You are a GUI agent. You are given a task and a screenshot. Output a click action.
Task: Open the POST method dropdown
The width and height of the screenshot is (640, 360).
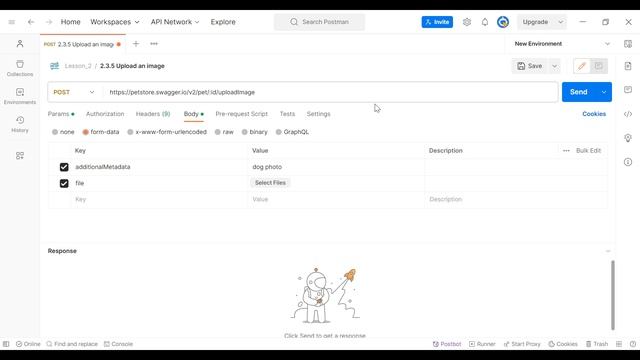pos(74,92)
